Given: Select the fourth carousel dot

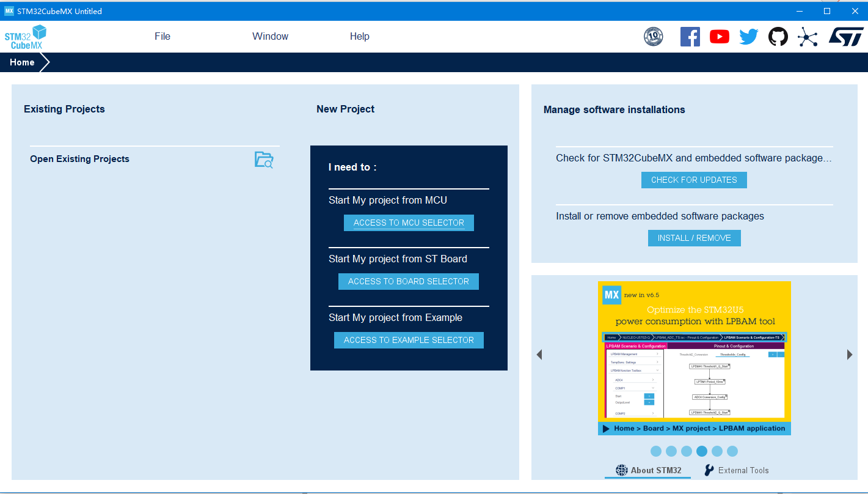Looking at the screenshot, I should point(702,451).
